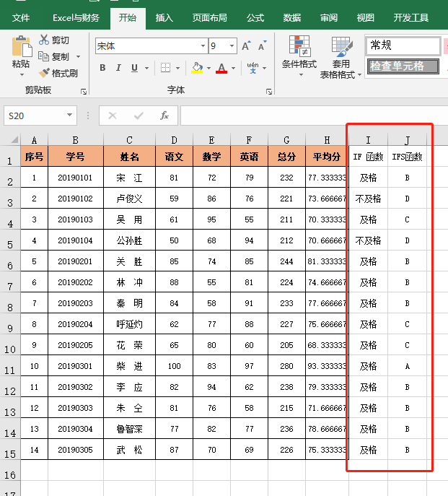This screenshot has width=448, height=496.
Task: Open Format as Table (套用表格格式)
Action: pos(341,58)
